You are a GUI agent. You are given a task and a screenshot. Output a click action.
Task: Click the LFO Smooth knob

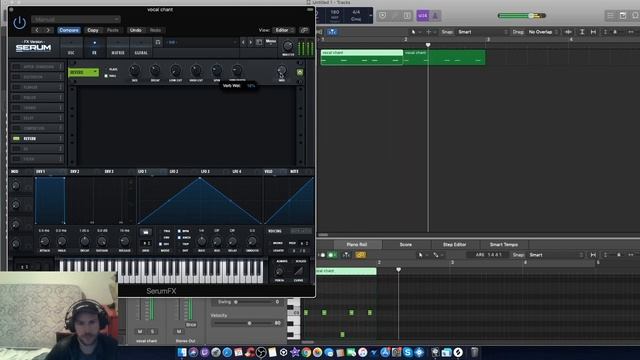[252, 241]
